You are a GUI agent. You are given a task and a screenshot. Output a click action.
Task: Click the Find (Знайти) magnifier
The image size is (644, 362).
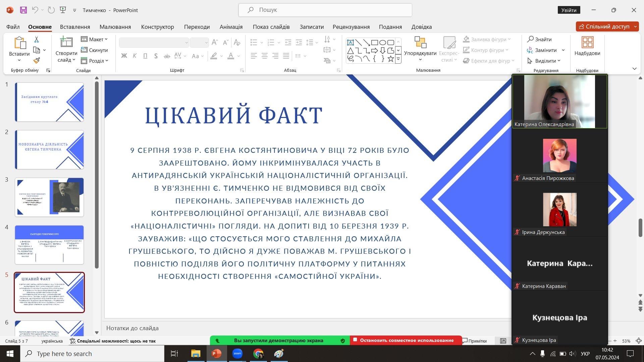[539, 39]
